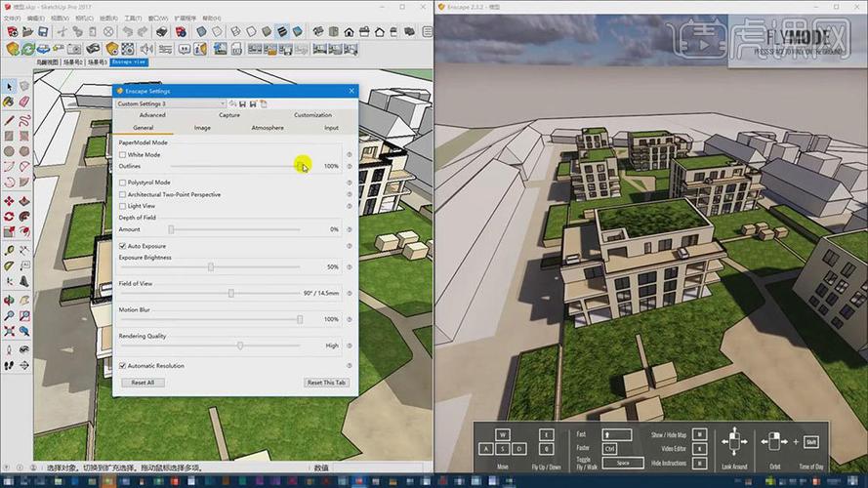Select the Scale tool
868x488 pixels.
pyautogui.click(x=10, y=232)
